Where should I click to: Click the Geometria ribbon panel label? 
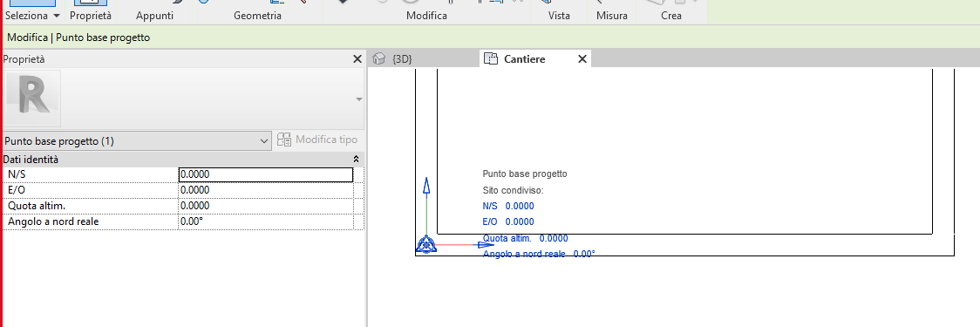[x=257, y=15]
